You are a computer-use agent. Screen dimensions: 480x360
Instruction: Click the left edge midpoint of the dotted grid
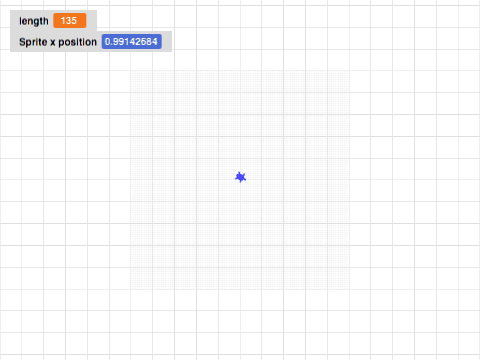pos(131,180)
